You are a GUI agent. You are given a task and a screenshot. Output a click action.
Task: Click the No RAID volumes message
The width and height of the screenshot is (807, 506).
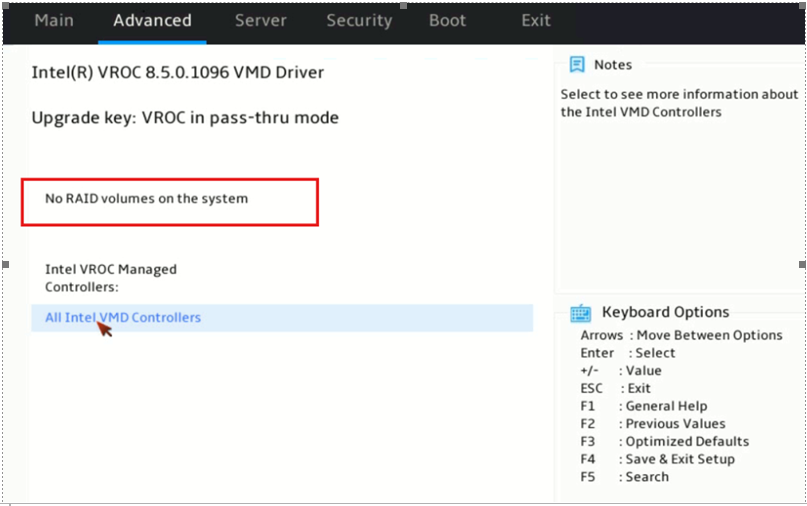(147, 199)
